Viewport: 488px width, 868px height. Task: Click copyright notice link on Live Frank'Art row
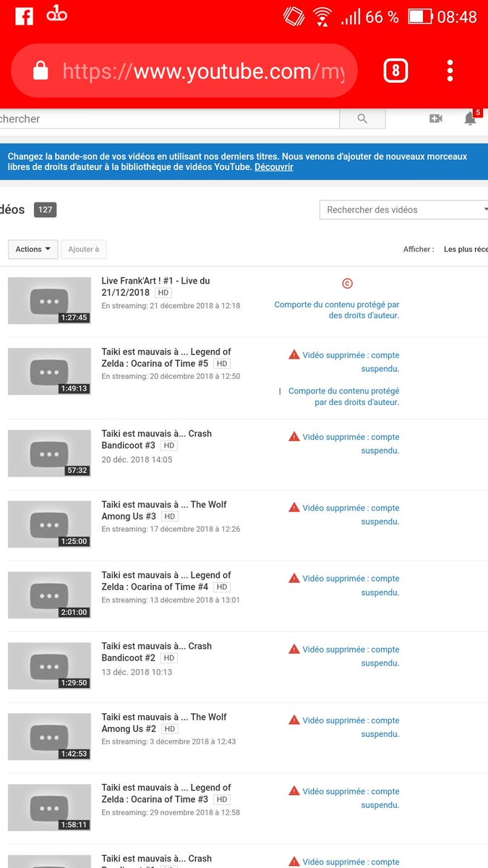[337, 310]
